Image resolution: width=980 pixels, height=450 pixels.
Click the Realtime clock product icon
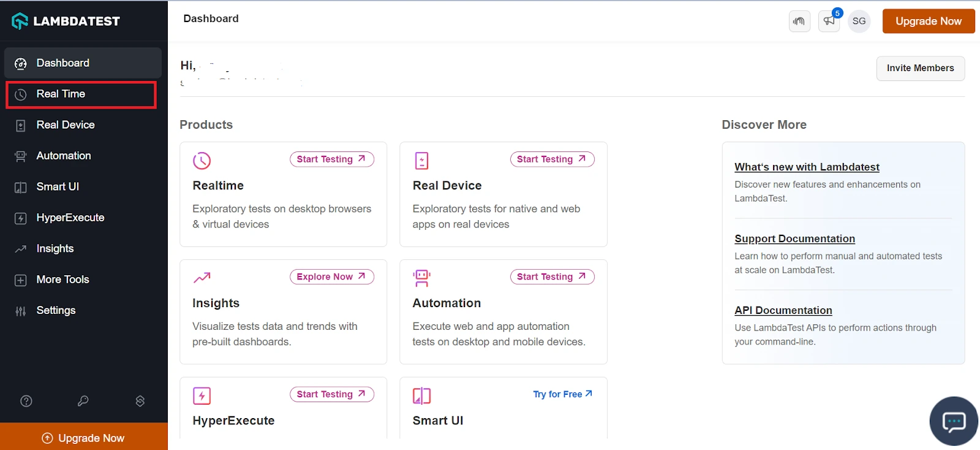click(x=202, y=161)
